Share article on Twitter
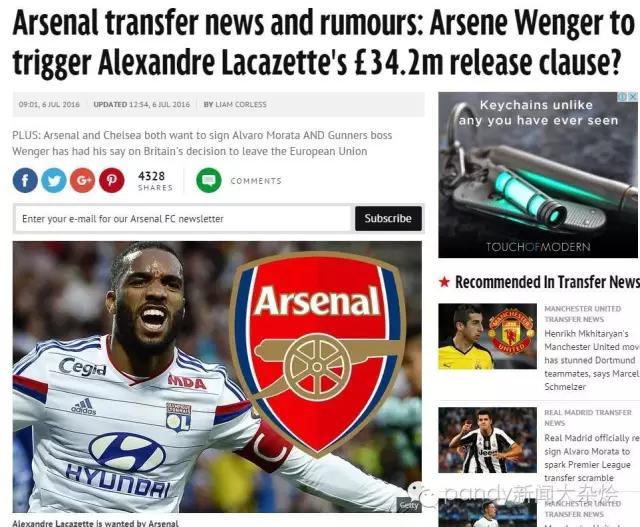 54,180
